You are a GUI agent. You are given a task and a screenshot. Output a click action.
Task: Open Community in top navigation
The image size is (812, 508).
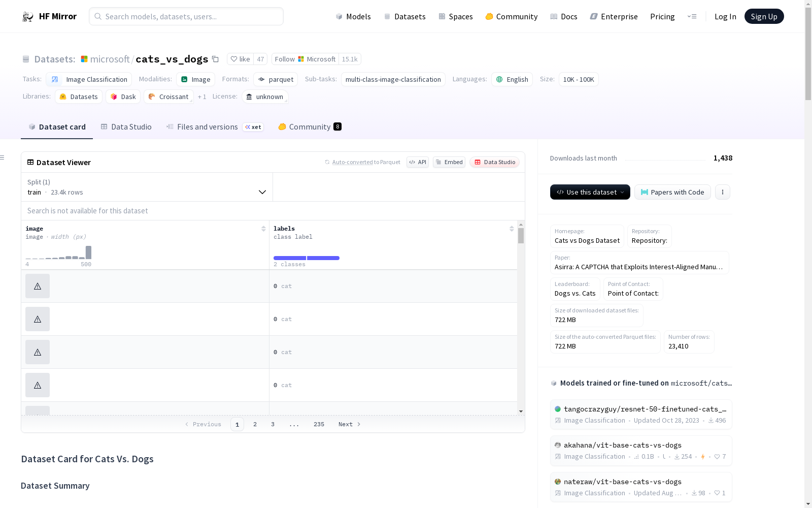511,16
